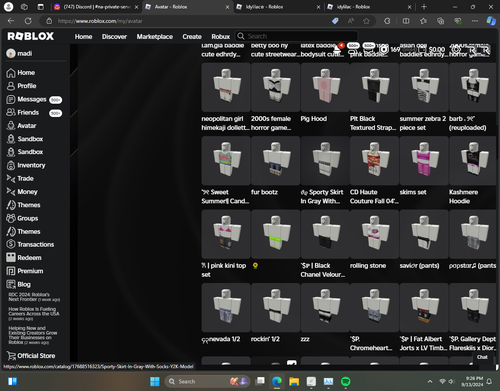Click the Redeem sidebar icon
The height and width of the screenshot is (391, 500).
11,258
